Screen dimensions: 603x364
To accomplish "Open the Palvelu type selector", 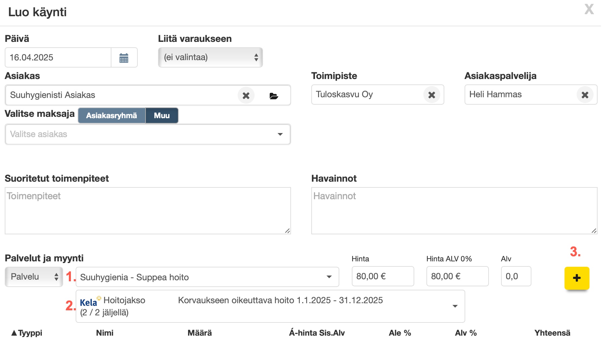I will (34, 277).
